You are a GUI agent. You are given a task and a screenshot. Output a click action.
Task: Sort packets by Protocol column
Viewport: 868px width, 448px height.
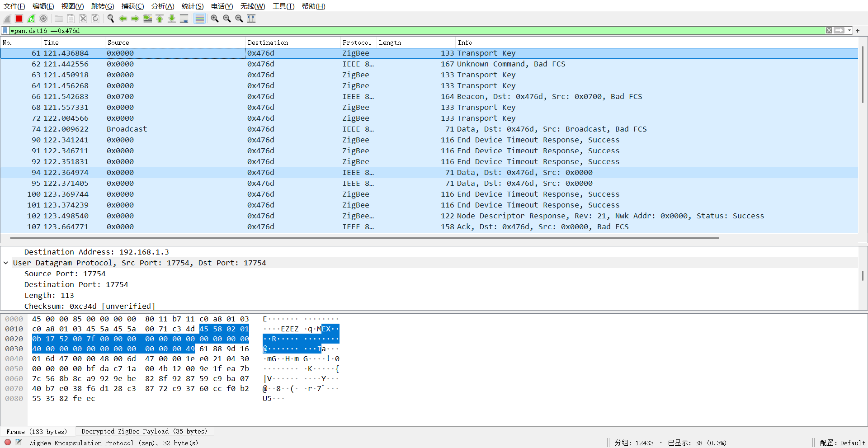[358, 42]
